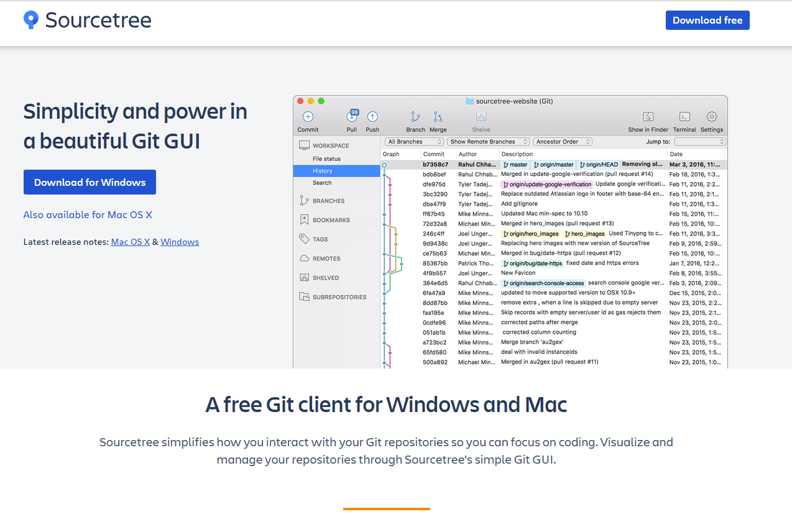Screen dimensions: 792x532
Task: Click the Commit toolbar icon
Action: [308, 116]
